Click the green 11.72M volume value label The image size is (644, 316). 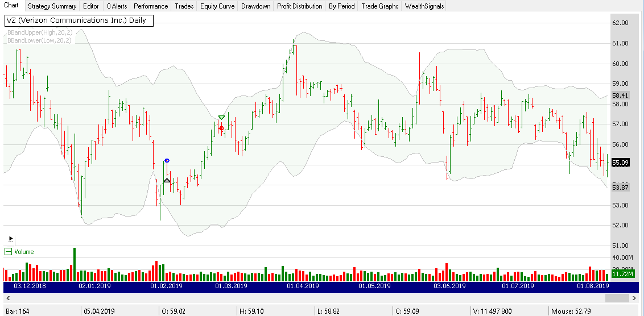[619, 274]
